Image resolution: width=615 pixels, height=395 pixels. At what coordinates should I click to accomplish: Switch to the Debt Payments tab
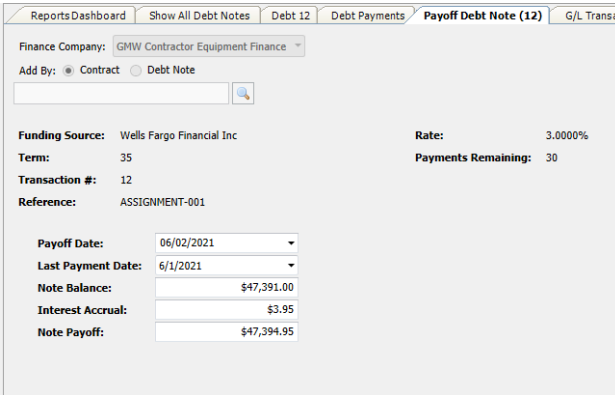368,16
